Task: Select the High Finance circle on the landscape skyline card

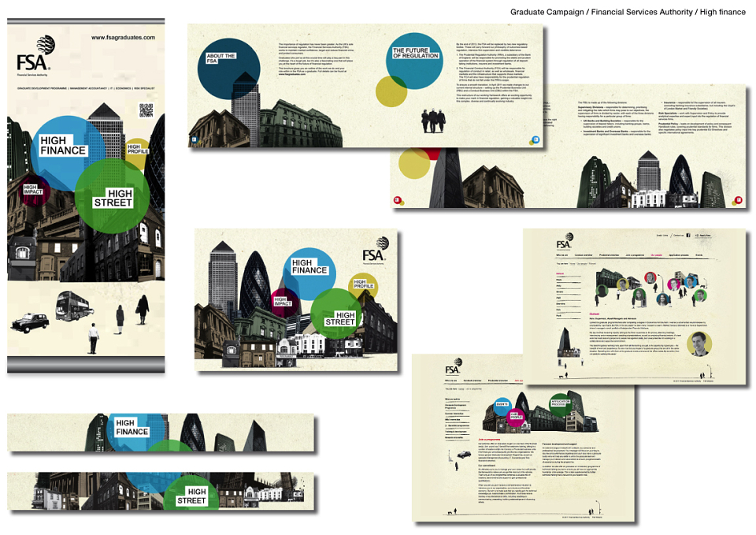Action: [309, 273]
